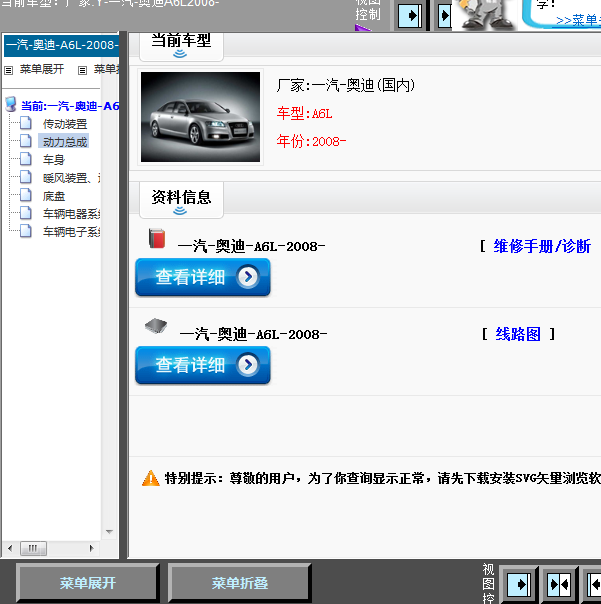Screen dimensions: 601x604
Task: Click the page icon beside 暖风装置
Action: [26, 177]
